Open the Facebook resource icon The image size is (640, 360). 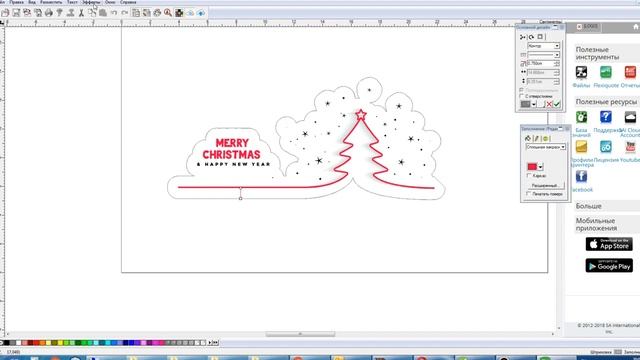[x=581, y=176]
